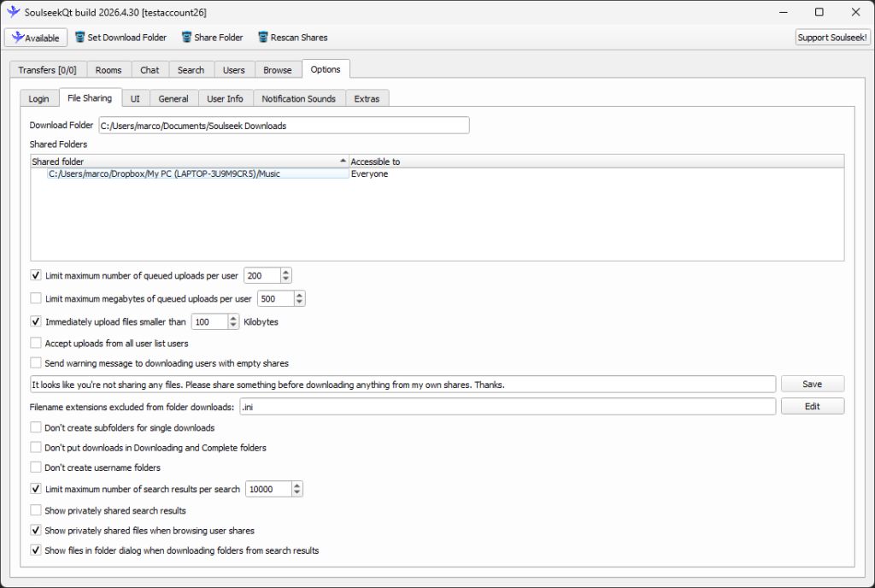
Task: Minimize the SoulseekQt window
Action: tap(784, 12)
